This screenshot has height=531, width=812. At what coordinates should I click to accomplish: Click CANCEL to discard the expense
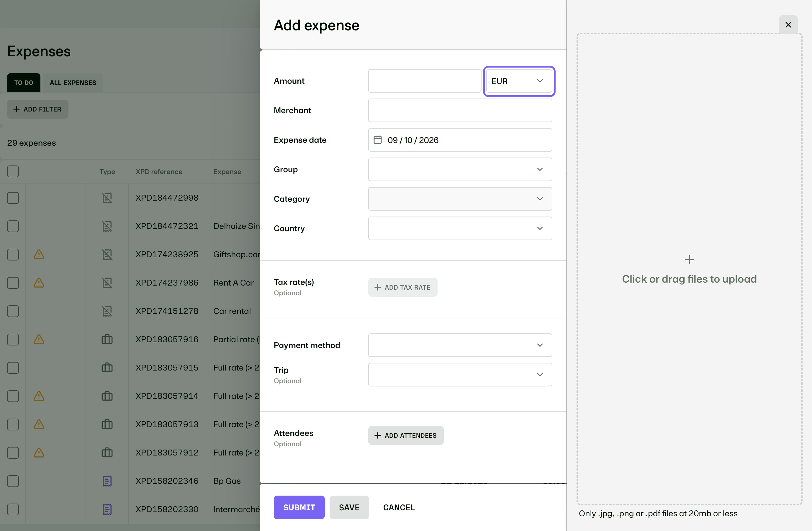tap(399, 507)
